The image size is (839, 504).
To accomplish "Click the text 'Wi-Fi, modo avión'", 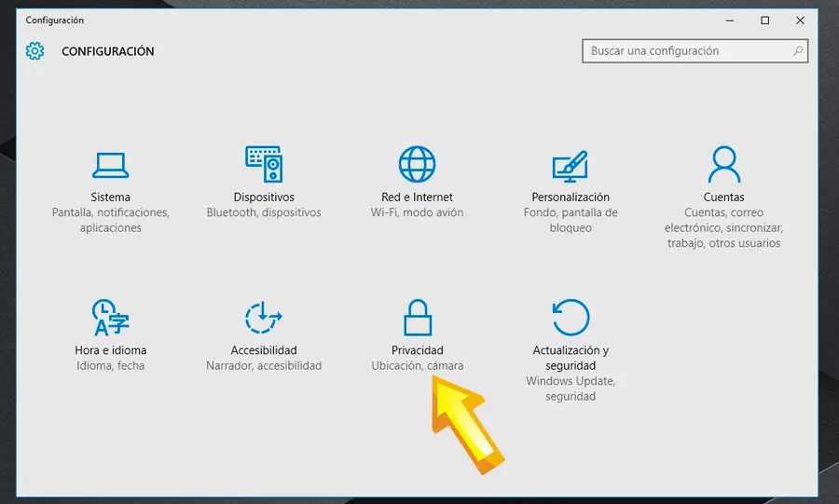I will point(417,212).
